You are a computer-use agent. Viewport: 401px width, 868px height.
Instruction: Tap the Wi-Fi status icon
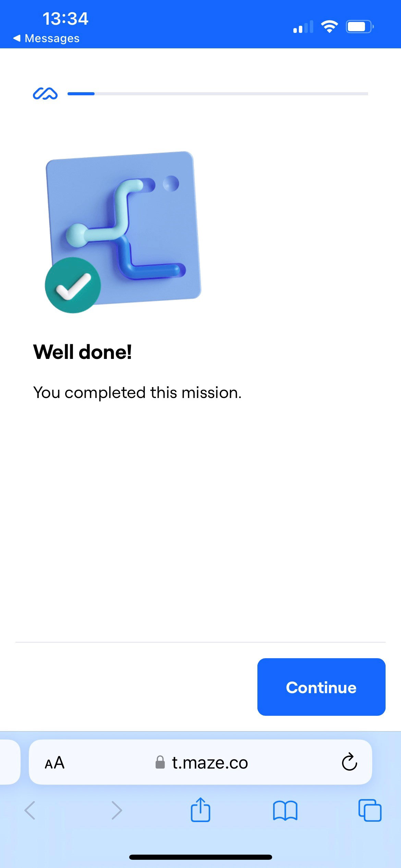point(329,26)
